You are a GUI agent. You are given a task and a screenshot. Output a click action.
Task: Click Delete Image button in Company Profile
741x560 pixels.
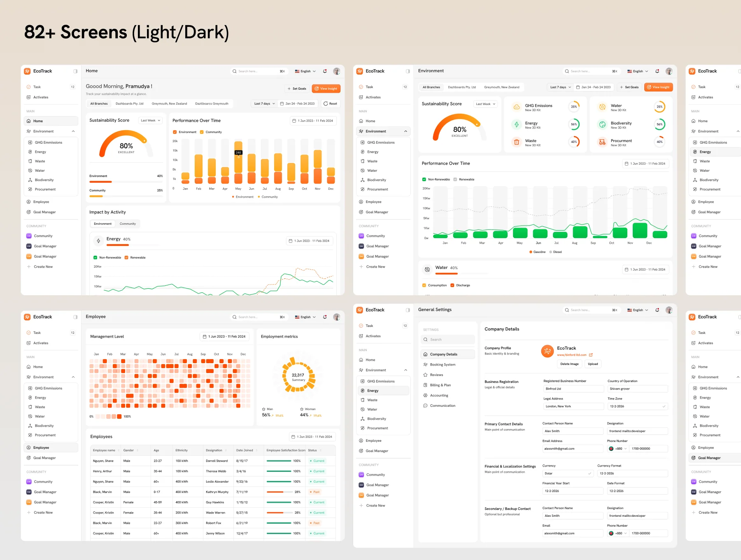[x=569, y=364]
